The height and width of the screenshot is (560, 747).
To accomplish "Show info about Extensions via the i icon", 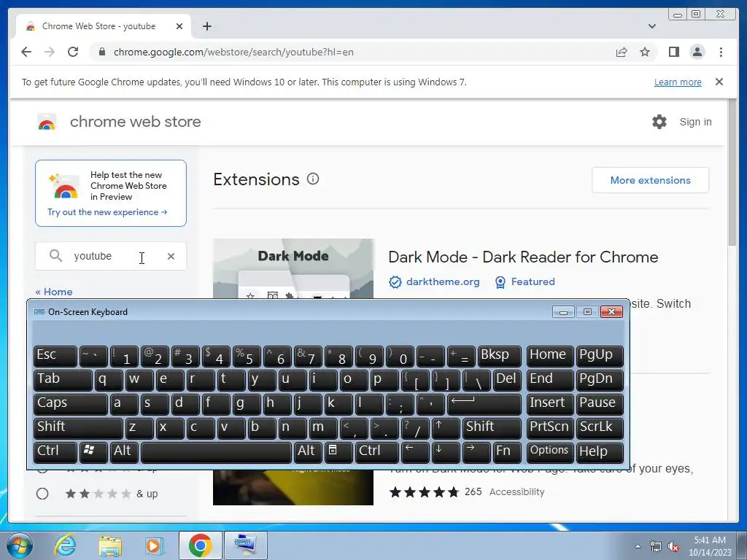I will (312, 179).
